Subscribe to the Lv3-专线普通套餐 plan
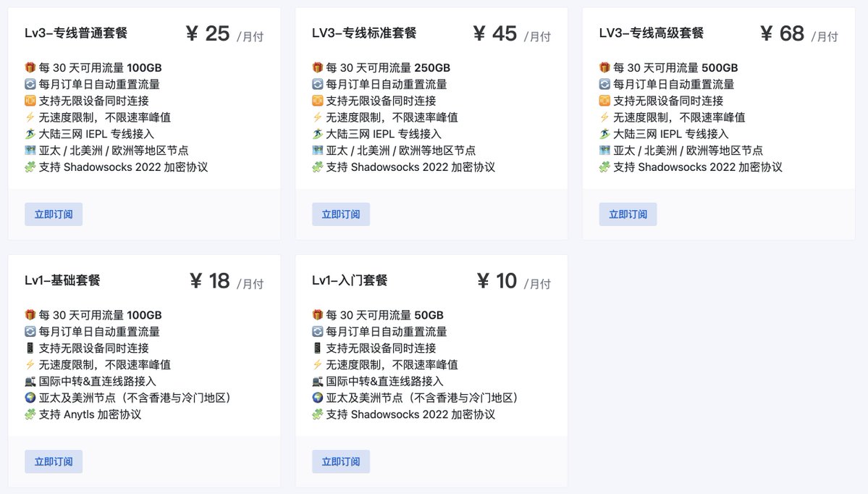The width and height of the screenshot is (868, 494). click(x=54, y=214)
